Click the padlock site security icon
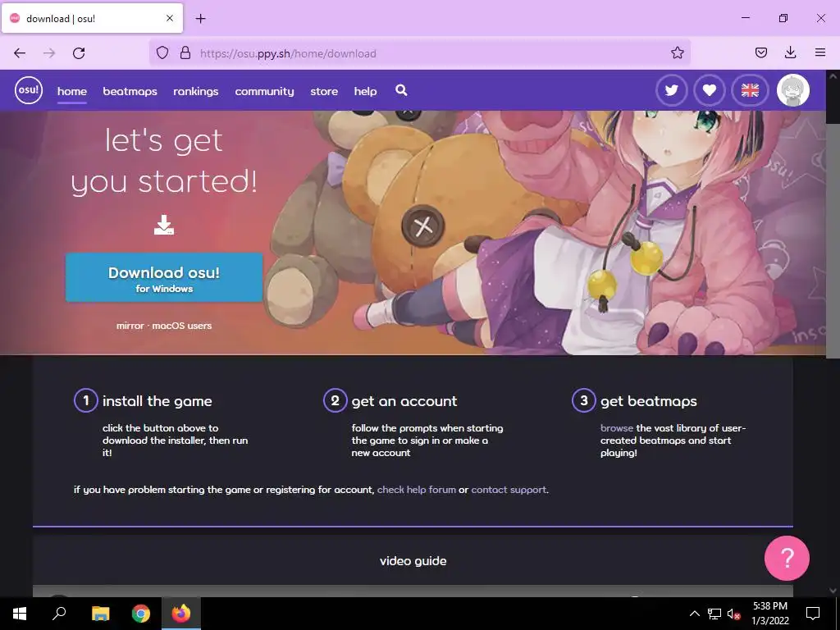 coord(185,52)
